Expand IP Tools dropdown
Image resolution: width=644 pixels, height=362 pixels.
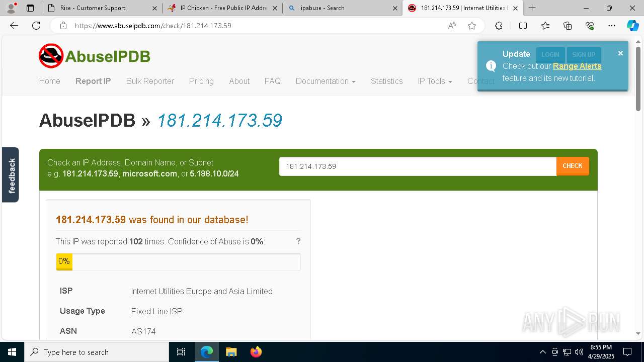click(x=435, y=81)
